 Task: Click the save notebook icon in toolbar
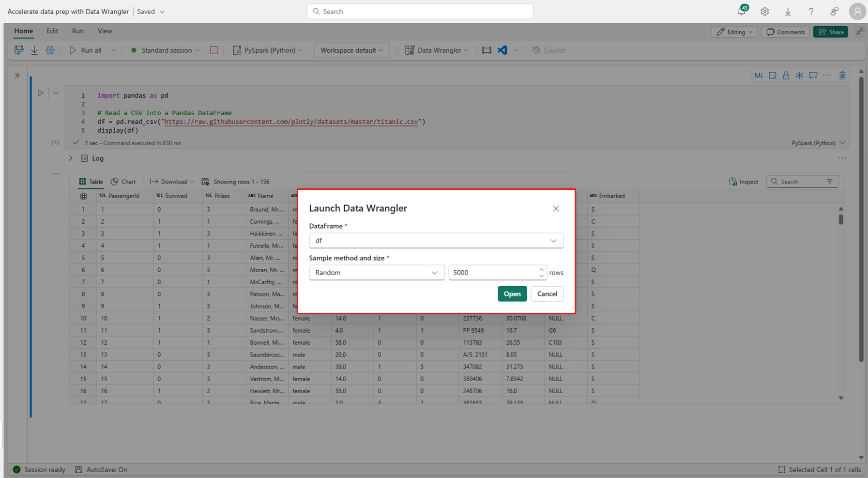click(x=19, y=50)
